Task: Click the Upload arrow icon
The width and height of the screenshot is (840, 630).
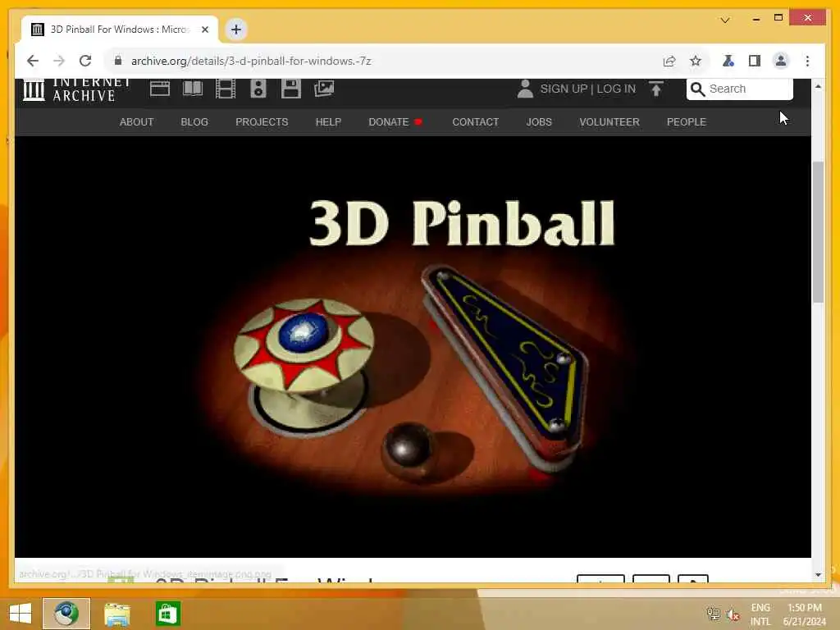Action: click(656, 89)
